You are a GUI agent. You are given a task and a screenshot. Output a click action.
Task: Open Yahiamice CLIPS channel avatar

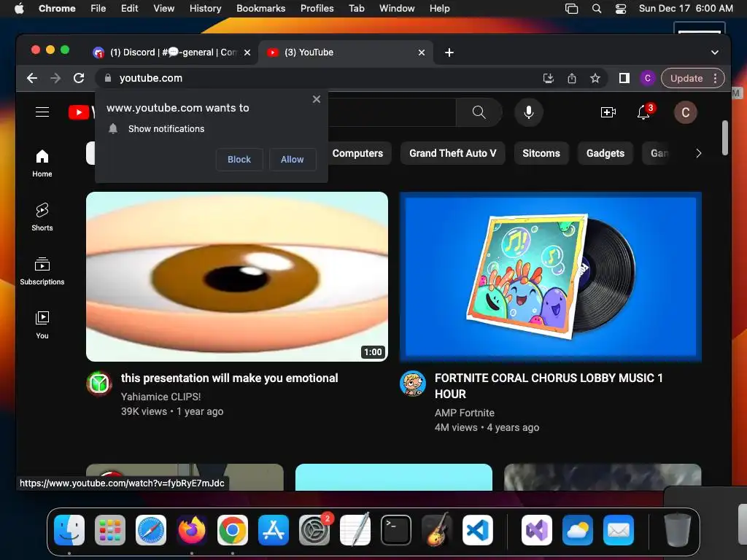[99, 384]
